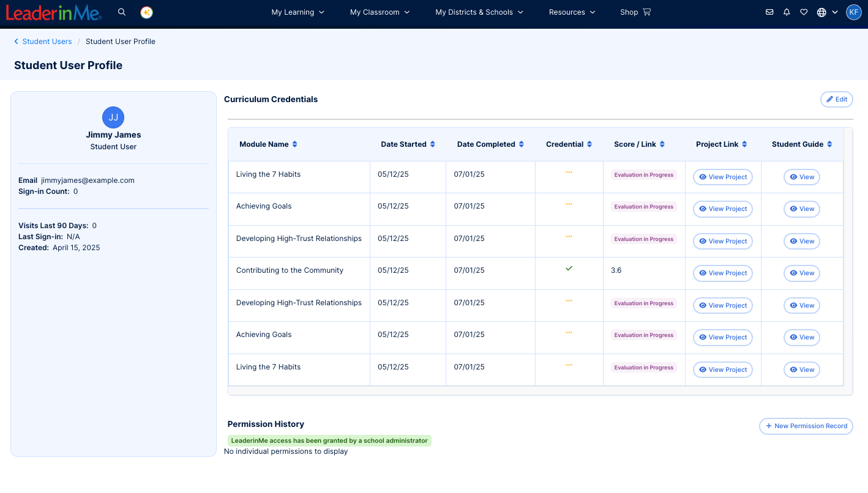Image resolution: width=868 pixels, height=493 pixels.
Task: Sort the table by Module Name
Action: (x=268, y=144)
